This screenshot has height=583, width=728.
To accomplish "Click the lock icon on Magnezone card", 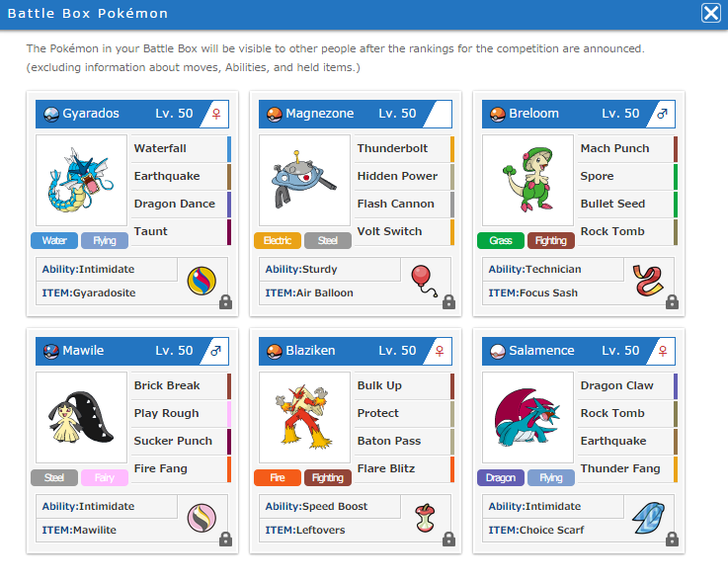I will click(x=448, y=302).
